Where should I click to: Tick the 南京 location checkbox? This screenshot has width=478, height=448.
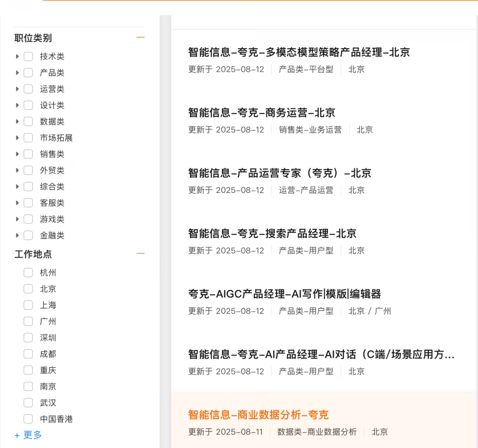coord(28,387)
